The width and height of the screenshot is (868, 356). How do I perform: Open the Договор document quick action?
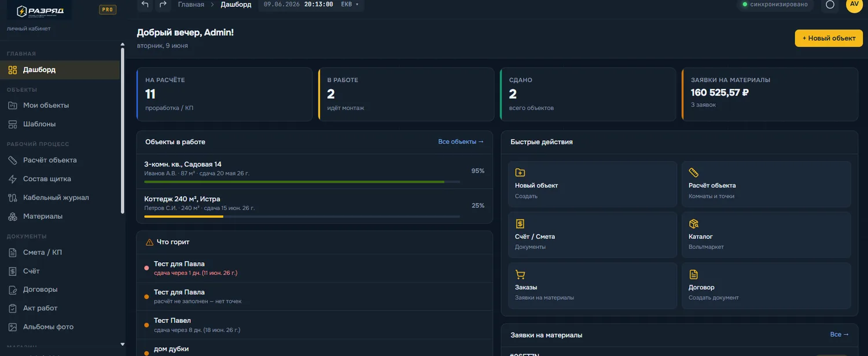[x=766, y=286]
